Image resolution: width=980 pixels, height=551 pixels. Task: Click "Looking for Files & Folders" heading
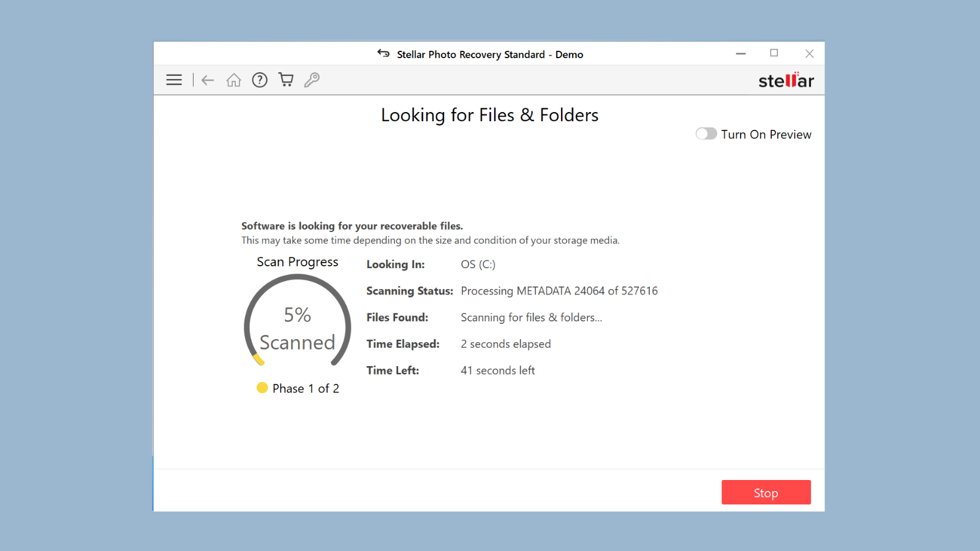click(x=489, y=115)
